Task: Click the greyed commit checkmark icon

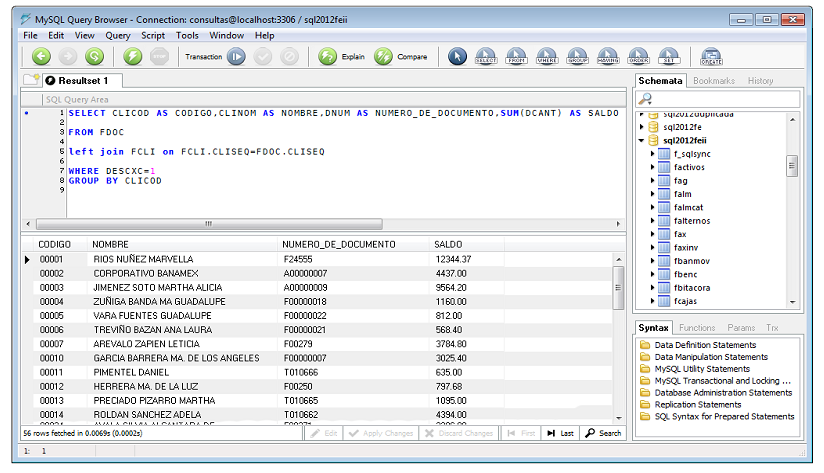Action: [x=263, y=56]
